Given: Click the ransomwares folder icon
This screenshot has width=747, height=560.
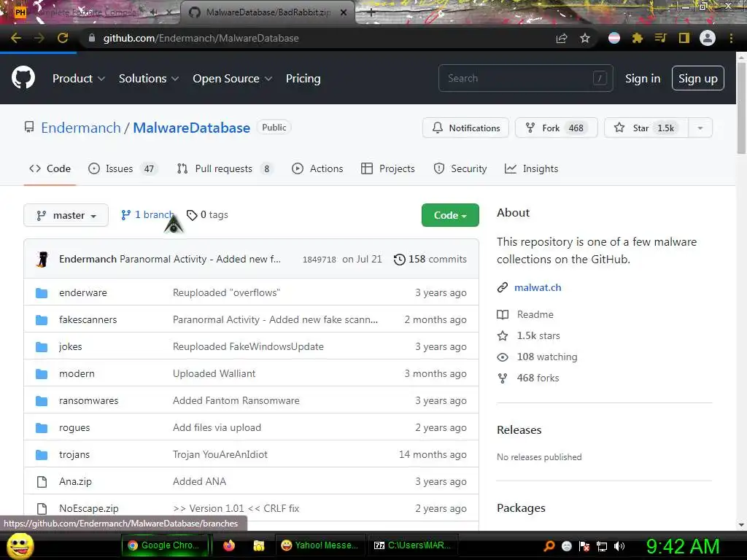Looking at the screenshot, I should click(x=42, y=400).
